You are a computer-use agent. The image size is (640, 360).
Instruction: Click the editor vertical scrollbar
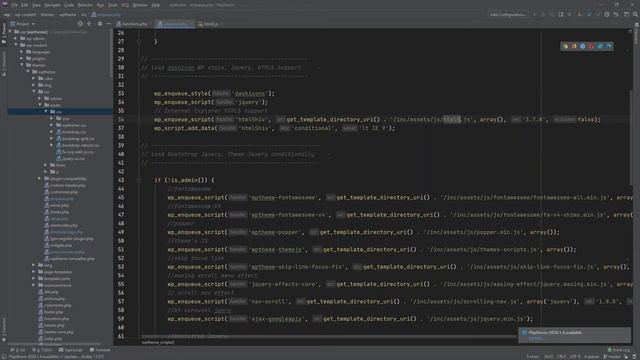[631, 139]
